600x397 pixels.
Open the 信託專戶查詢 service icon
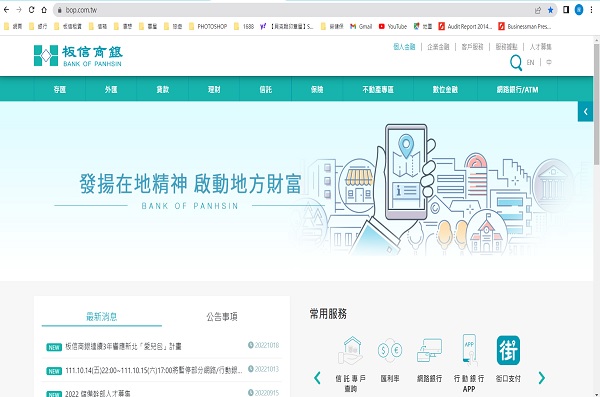(x=351, y=364)
